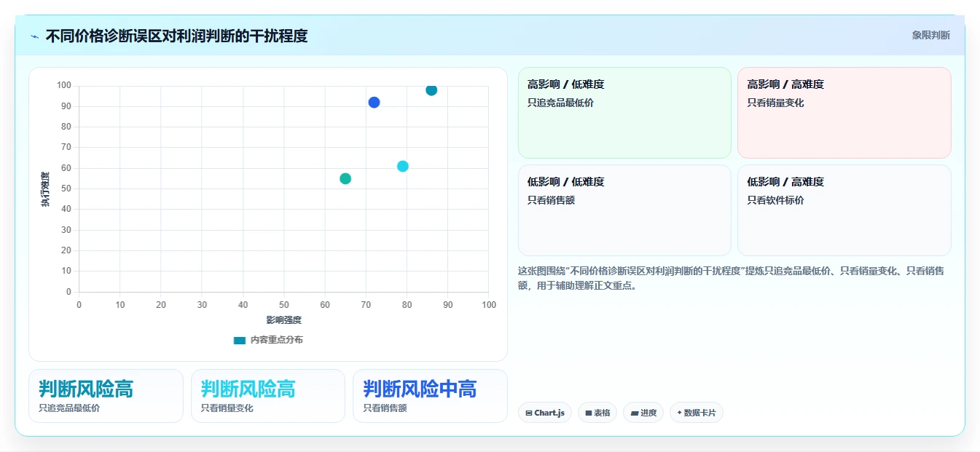This screenshot has width=980, height=452.
Task: Click the cyan 判断风险高 stat heading
Action: pyautogui.click(x=248, y=389)
